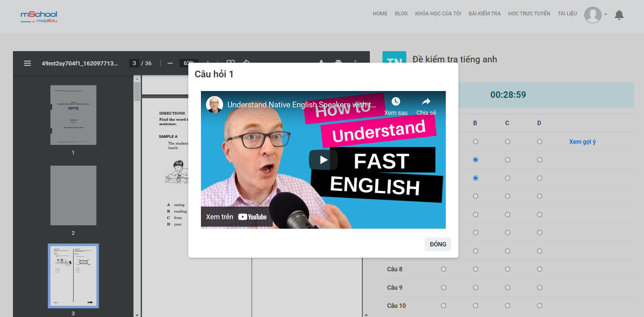
Task: Click the Câu hỏi 1 dialog heading
Action: [214, 74]
